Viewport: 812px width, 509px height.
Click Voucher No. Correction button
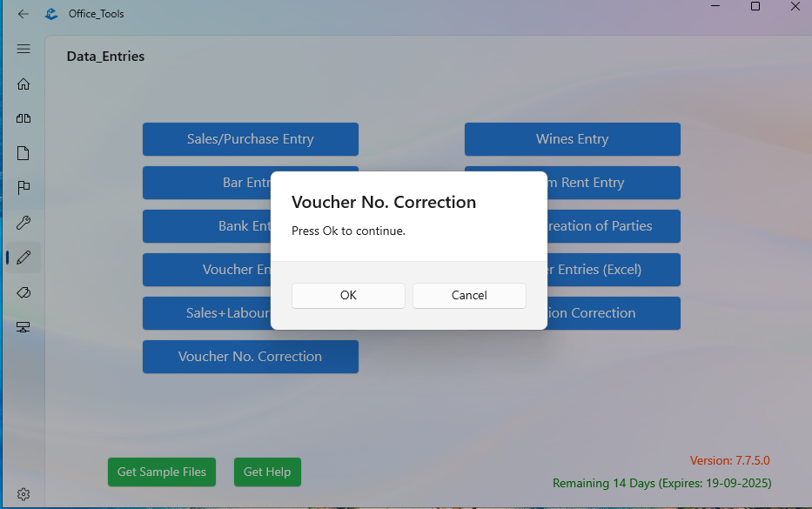(x=251, y=357)
